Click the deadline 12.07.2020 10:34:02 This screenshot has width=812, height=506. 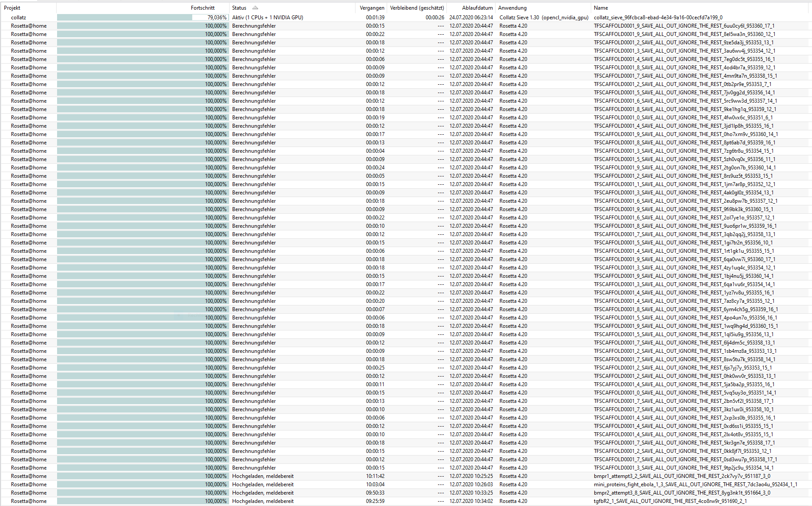[x=471, y=501]
